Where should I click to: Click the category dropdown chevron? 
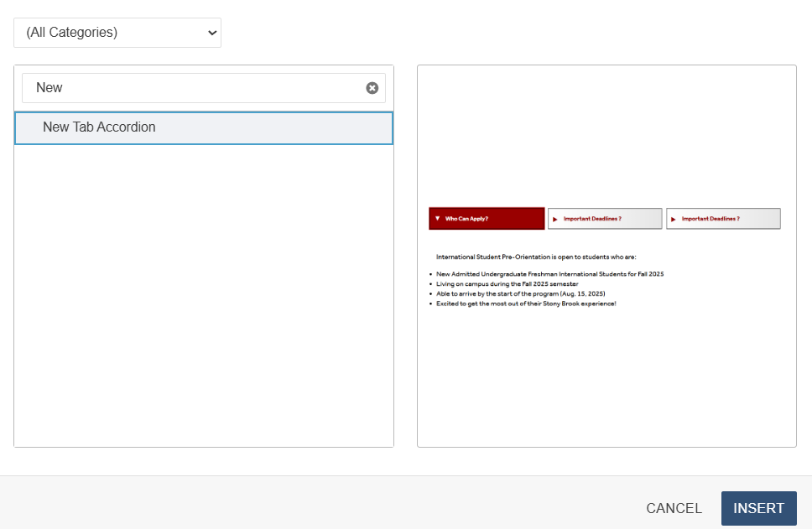click(x=211, y=32)
